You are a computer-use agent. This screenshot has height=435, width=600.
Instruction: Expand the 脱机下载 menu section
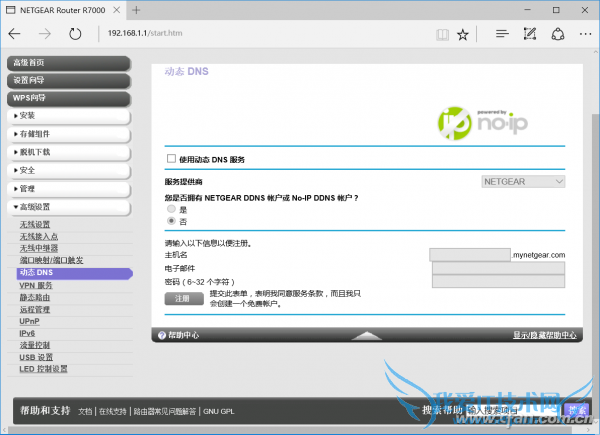coord(69,153)
